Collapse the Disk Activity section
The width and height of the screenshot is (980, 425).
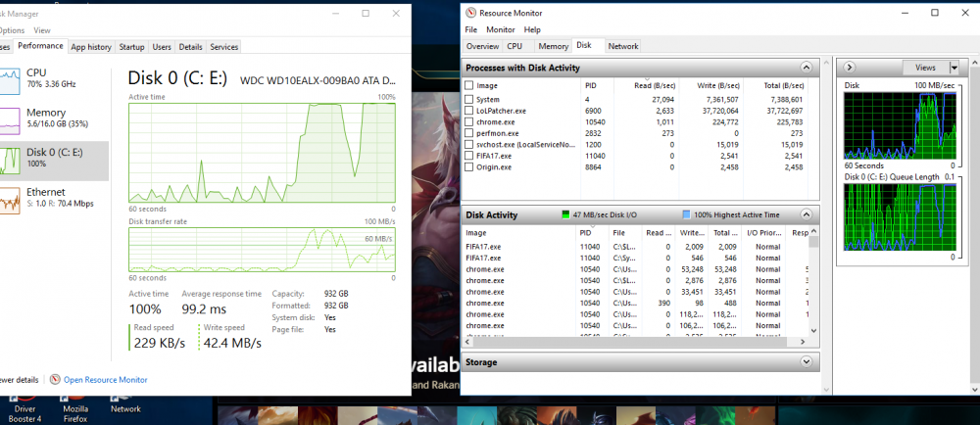[807, 214]
